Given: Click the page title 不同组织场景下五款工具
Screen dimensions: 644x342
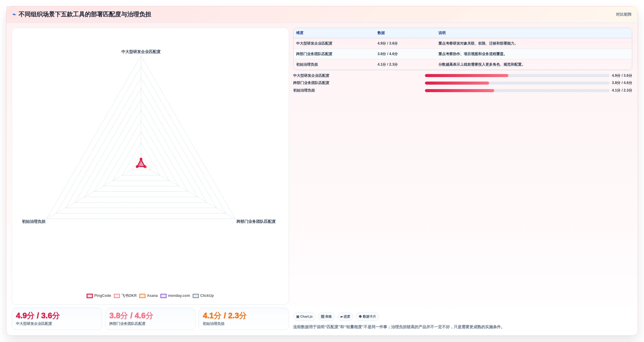Looking at the screenshot, I should click(x=85, y=14).
